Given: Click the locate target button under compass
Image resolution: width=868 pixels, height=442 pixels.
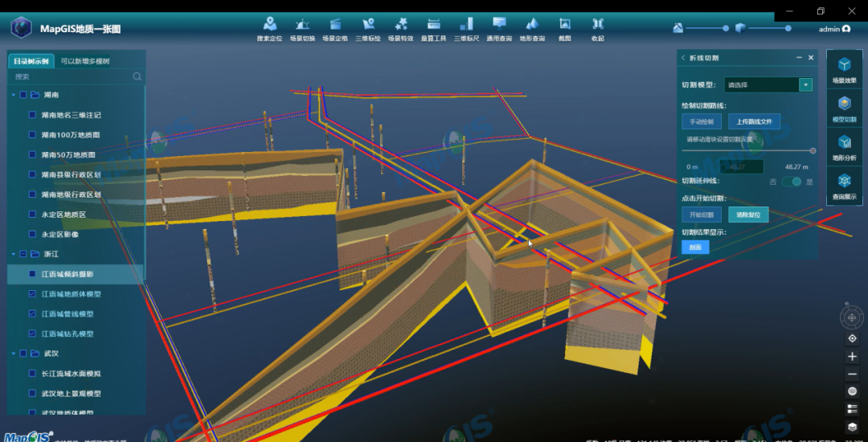Looking at the screenshot, I should [x=853, y=338].
